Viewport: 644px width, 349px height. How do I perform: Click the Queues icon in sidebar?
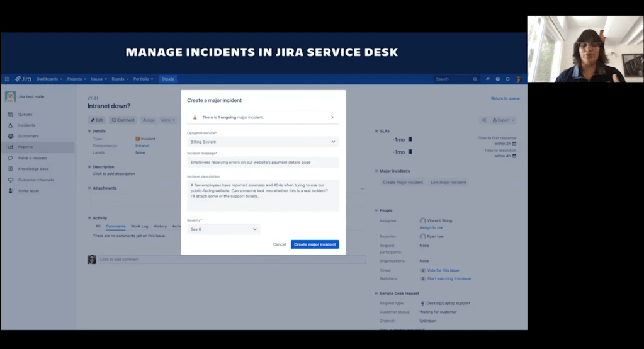(x=11, y=115)
